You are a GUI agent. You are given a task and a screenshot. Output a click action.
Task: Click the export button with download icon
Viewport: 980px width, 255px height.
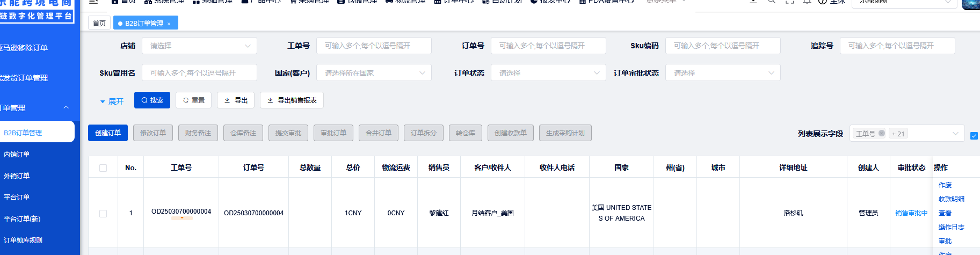click(x=236, y=100)
